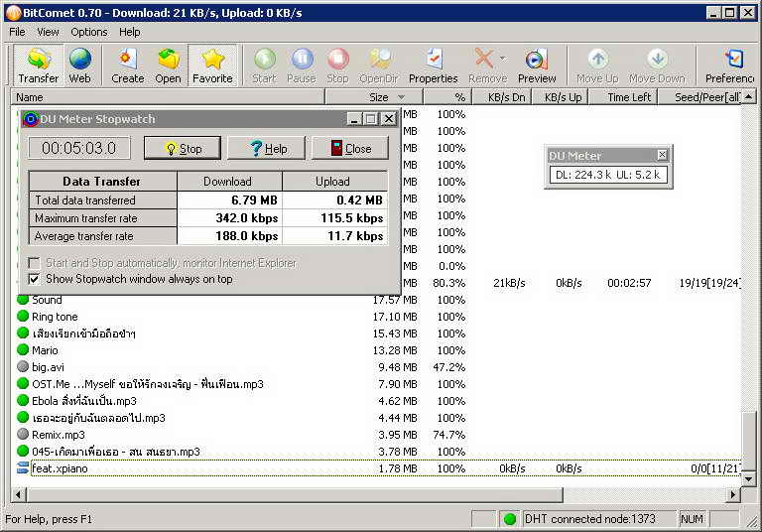
Task: Click the Remove toolbar icon
Action: coord(486,66)
